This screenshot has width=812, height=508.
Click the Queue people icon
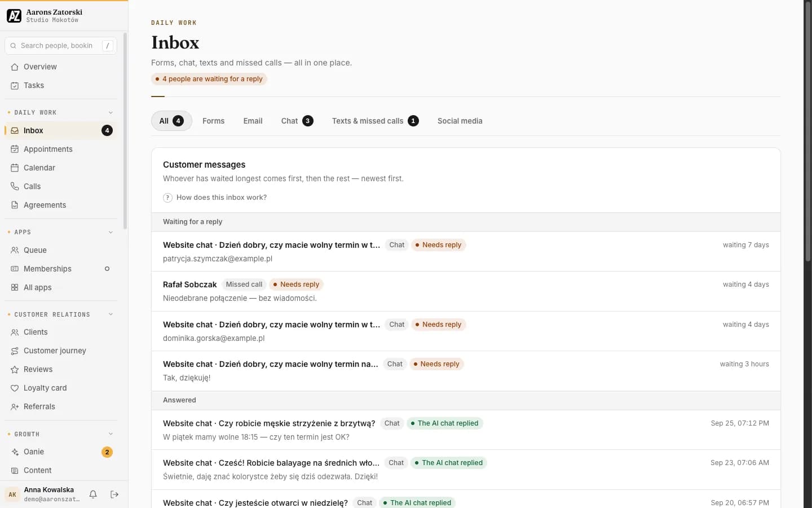coord(15,250)
